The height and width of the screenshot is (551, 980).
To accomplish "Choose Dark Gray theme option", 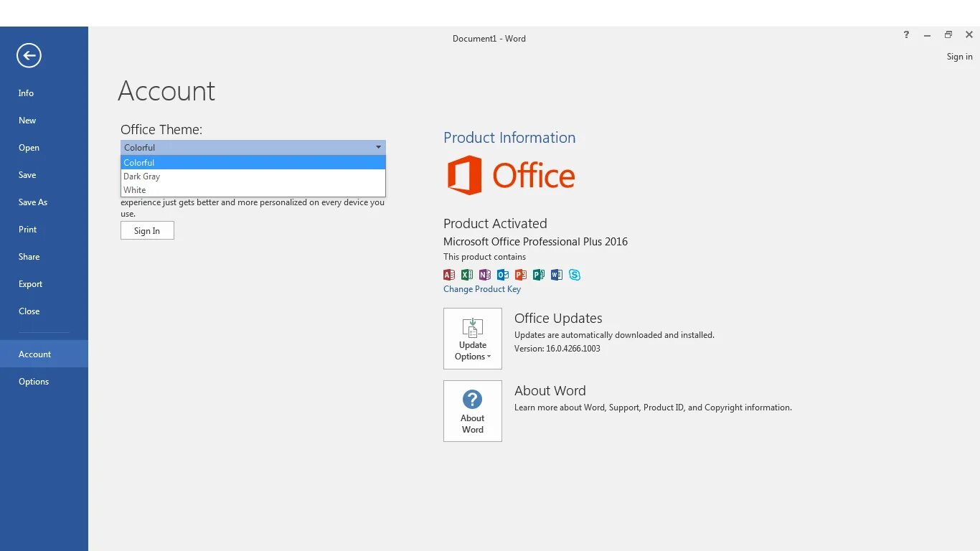I will (x=253, y=176).
